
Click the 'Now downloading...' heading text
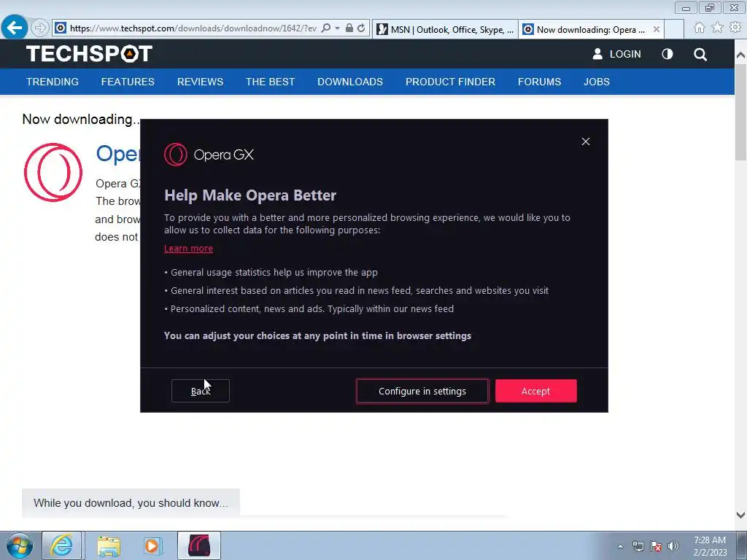point(81,119)
